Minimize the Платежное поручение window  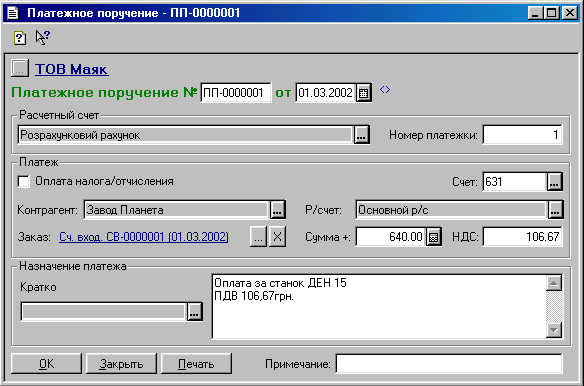[x=535, y=13]
